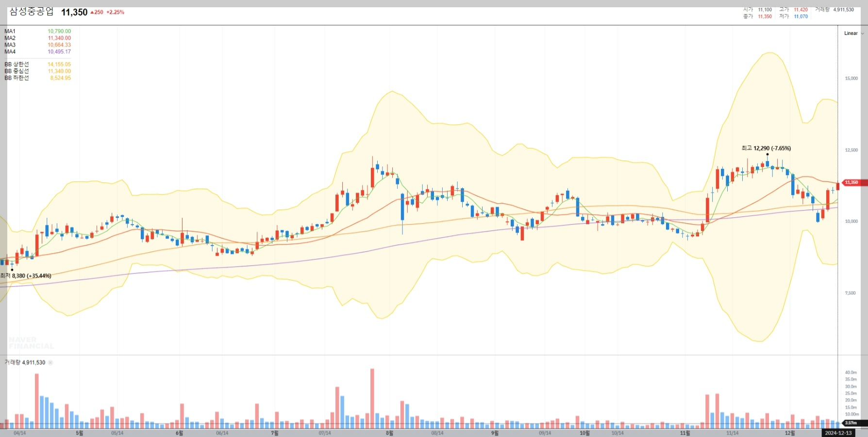This screenshot has height=437, width=868.
Task: Click the MA1 value 10,790.00
Action: [x=59, y=31]
